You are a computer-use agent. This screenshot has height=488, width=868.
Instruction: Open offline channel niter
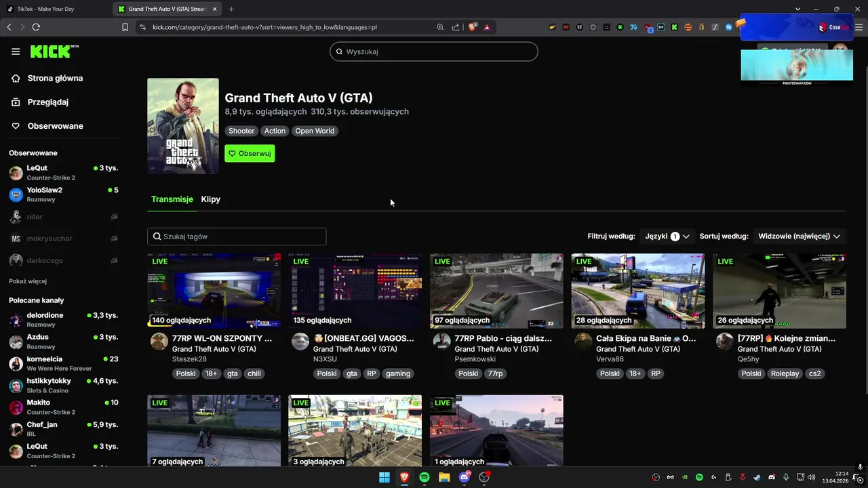click(x=64, y=217)
